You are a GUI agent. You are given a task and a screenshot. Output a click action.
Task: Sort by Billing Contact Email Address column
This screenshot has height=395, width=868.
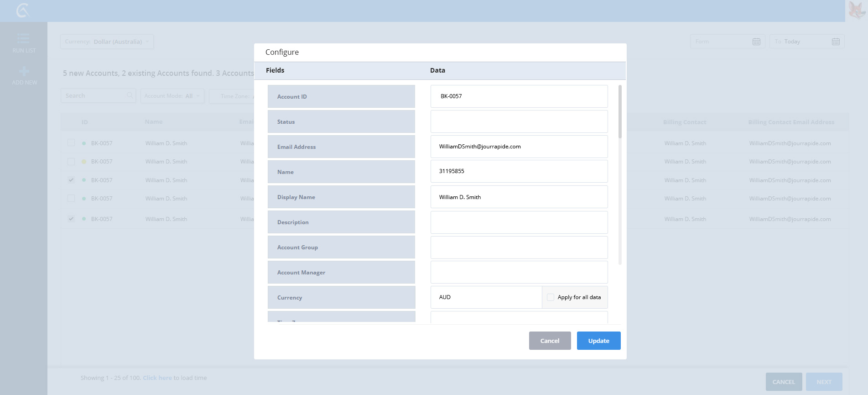coord(791,122)
